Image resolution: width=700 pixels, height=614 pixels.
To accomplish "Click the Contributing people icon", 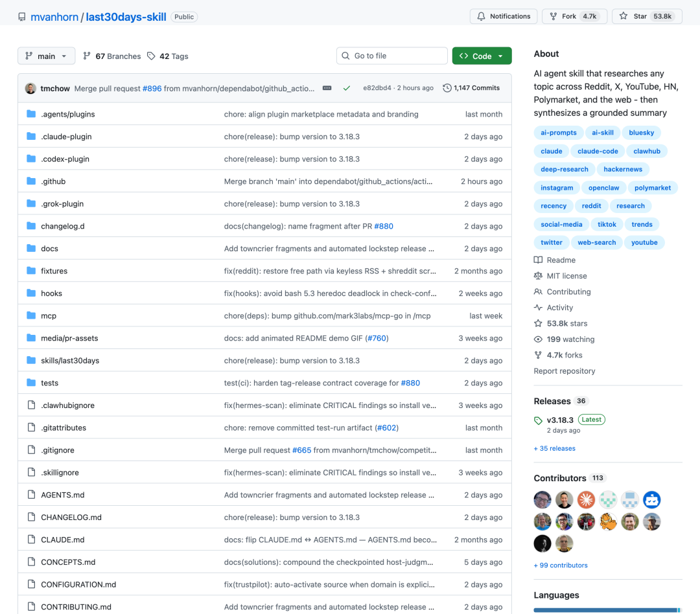I will 539,291.
